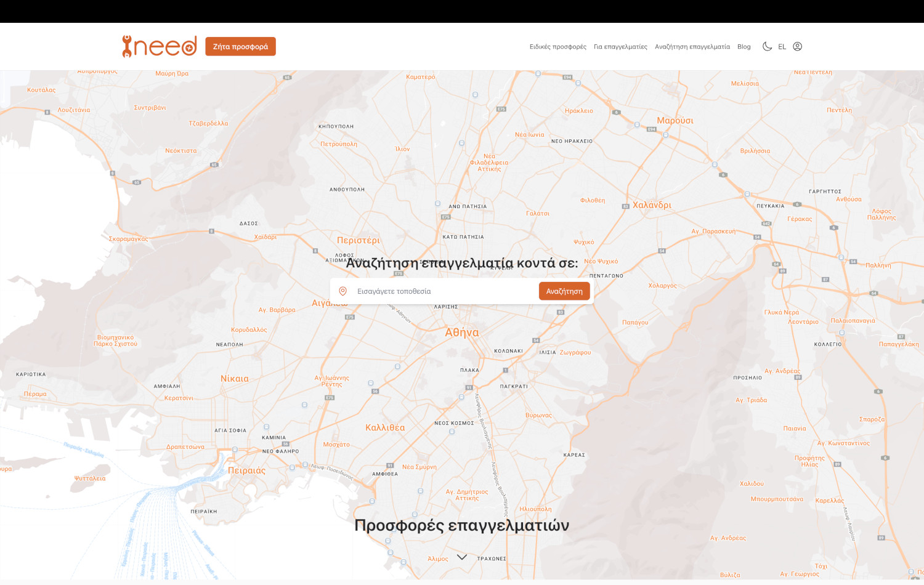
Task: Open the Ειδικές προσφορές menu item
Action: tap(558, 47)
